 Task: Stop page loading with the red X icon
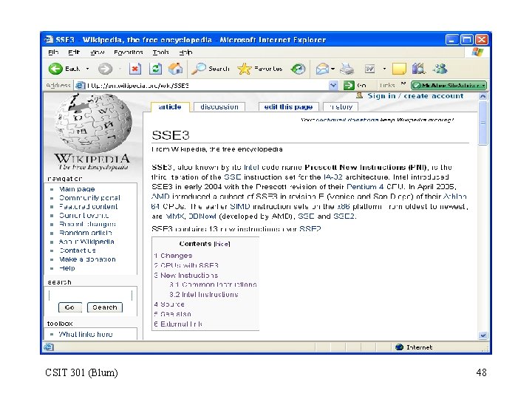pos(134,69)
